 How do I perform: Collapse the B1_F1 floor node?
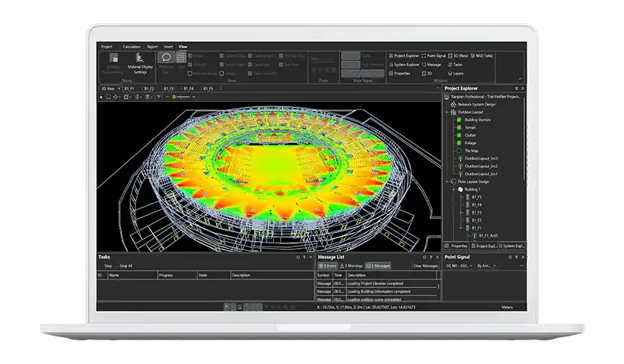coord(461,228)
